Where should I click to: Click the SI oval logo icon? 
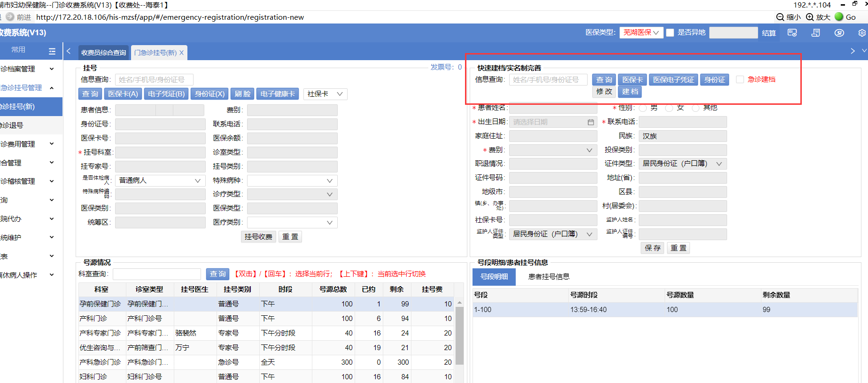(839, 33)
